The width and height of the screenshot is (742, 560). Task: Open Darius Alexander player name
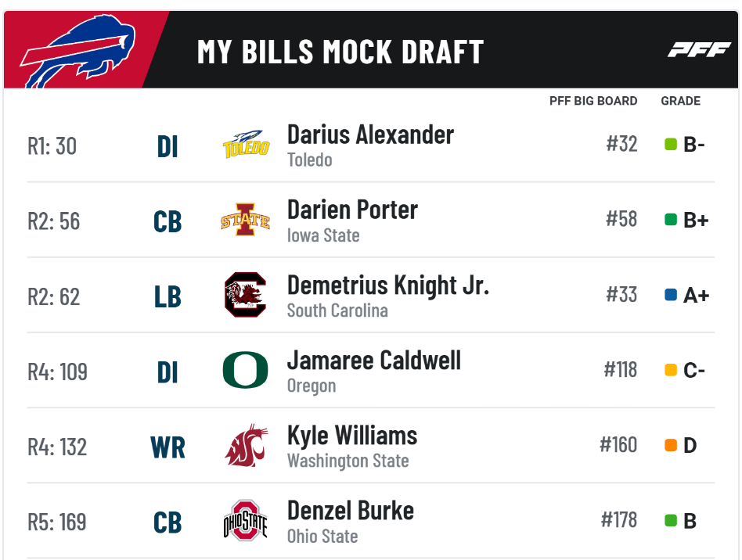tap(370, 135)
